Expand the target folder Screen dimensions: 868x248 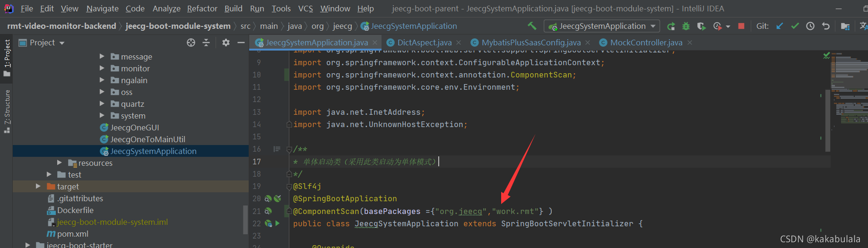(38, 186)
